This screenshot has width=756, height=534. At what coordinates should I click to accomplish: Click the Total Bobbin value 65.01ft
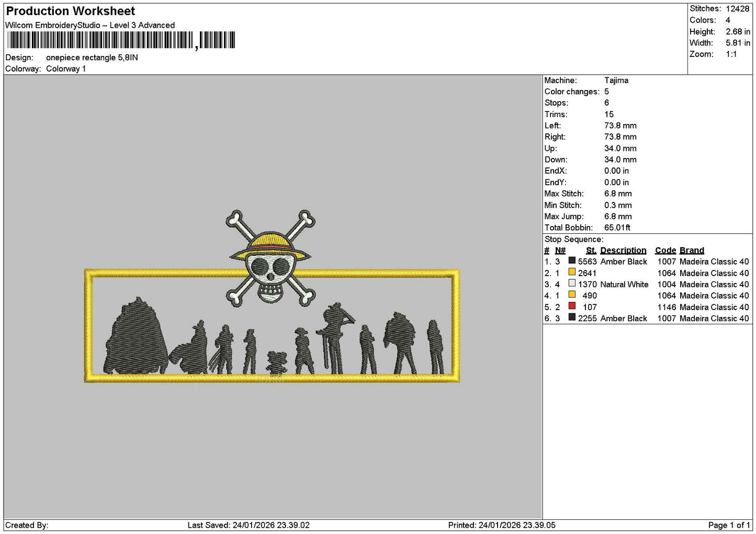(617, 228)
